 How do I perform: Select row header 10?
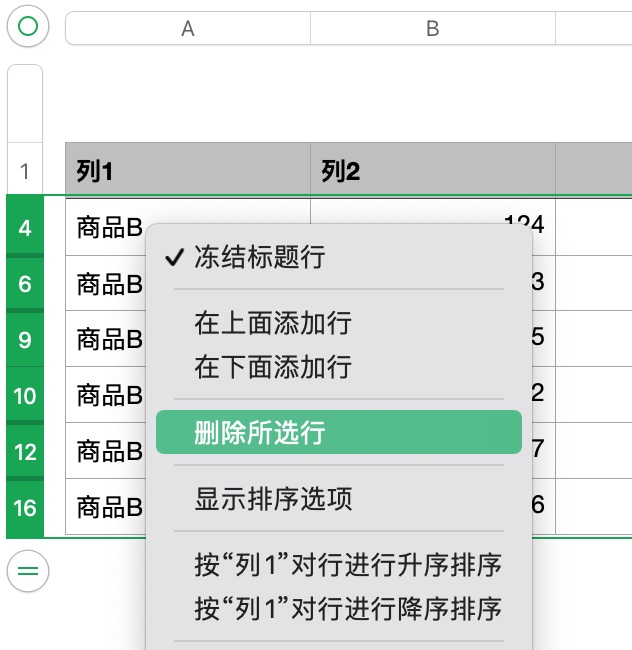tap(25, 396)
